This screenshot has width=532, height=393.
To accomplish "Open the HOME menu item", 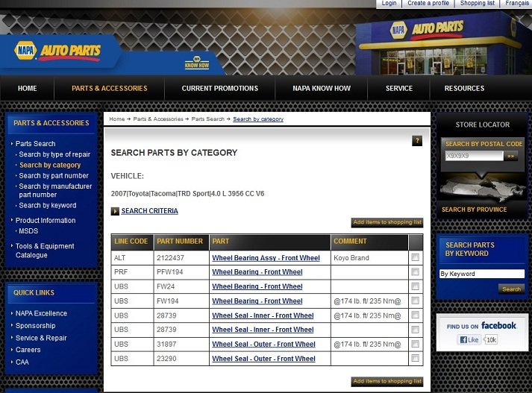I will (27, 89).
